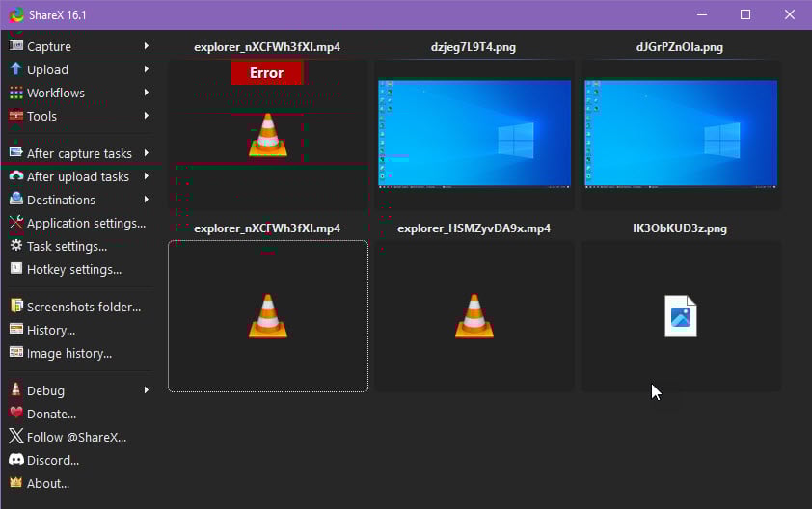Click the dJGrPZnOIa.png file name
This screenshot has height=509, width=812.
pos(680,47)
